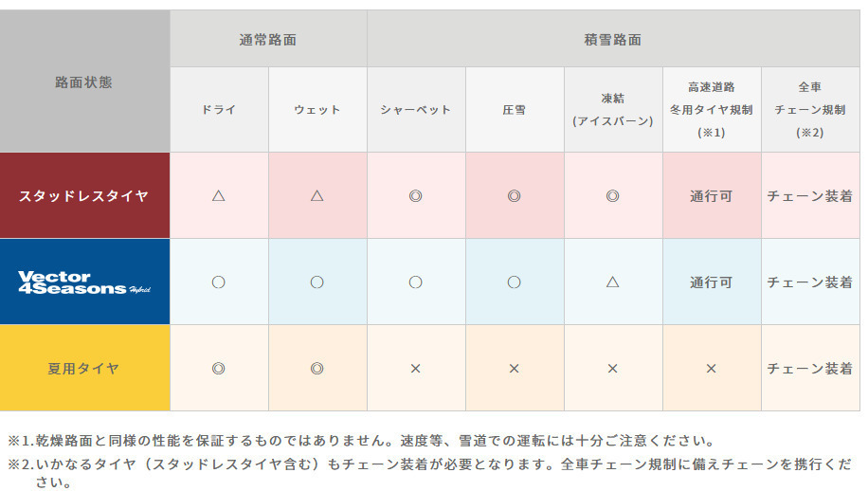Screen dimensions: 868x491
Task: Click the double circle for 夏用タイヤ ウェット
Action: (317, 369)
